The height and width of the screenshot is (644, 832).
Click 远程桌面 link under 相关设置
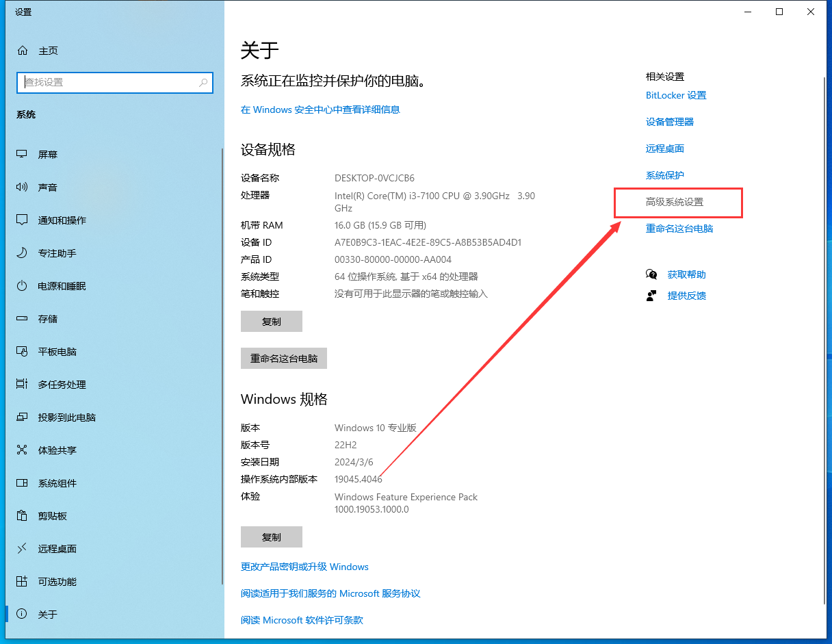pyautogui.click(x=665, y=149)
